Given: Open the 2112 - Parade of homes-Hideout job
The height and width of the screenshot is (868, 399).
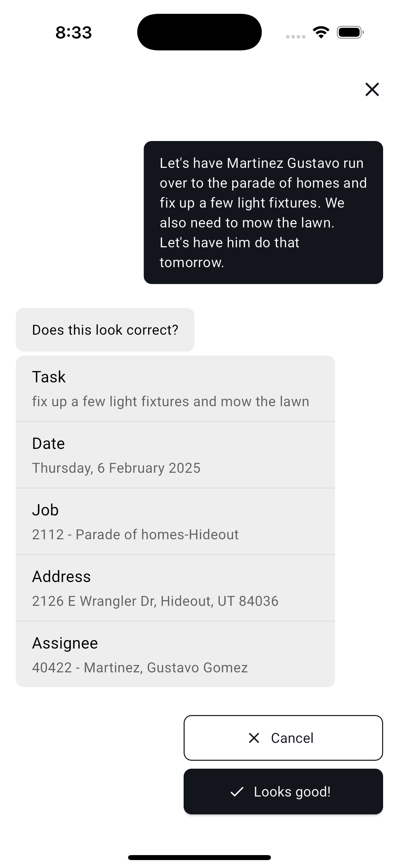Looking at the screenshot, I should click(135, 534).
